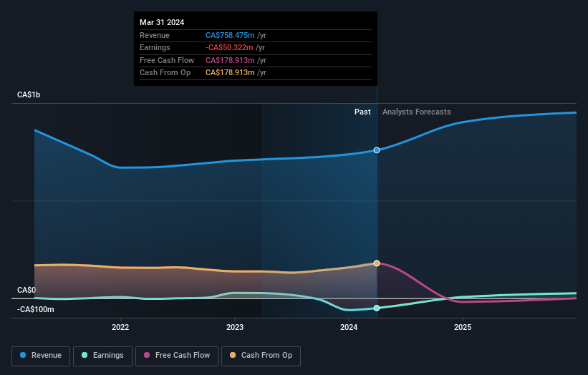Toggle the Earnings legend series

click(x=102, y=356)
